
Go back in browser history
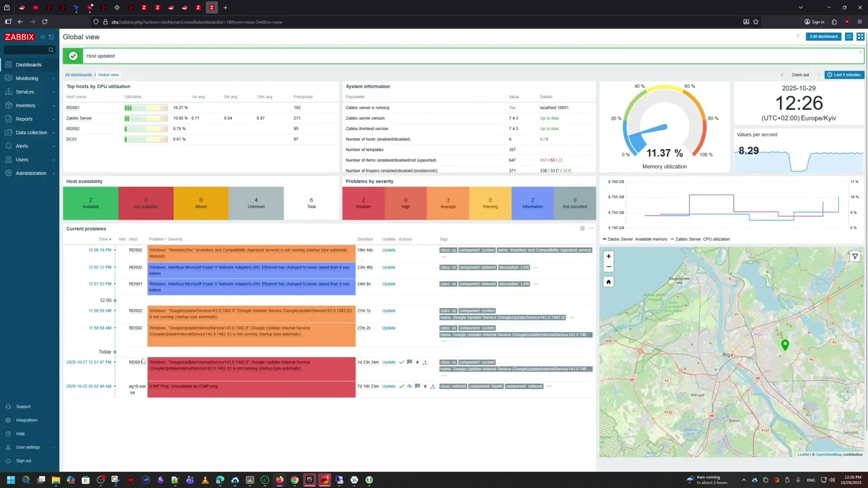[x=20, y=22]
